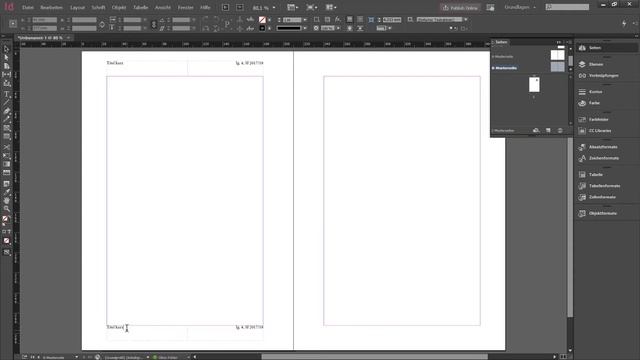
Task: Click the reference point locator
Action: pos(13,24)
